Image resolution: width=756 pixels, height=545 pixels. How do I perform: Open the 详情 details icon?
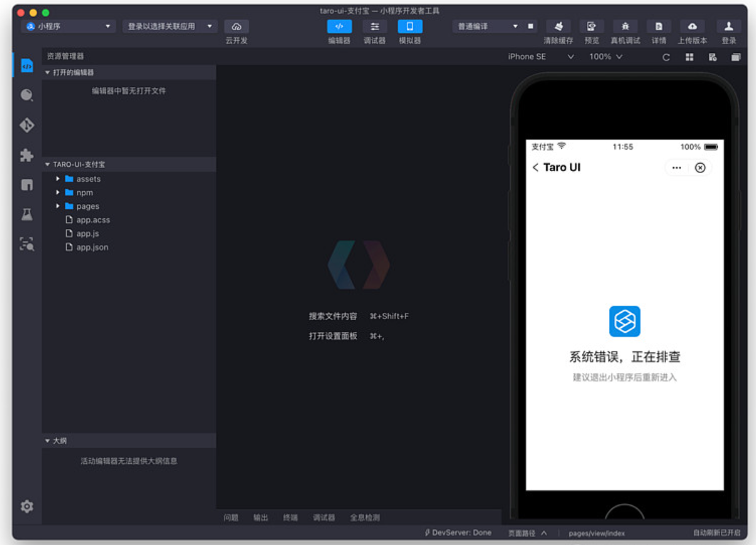659,26
